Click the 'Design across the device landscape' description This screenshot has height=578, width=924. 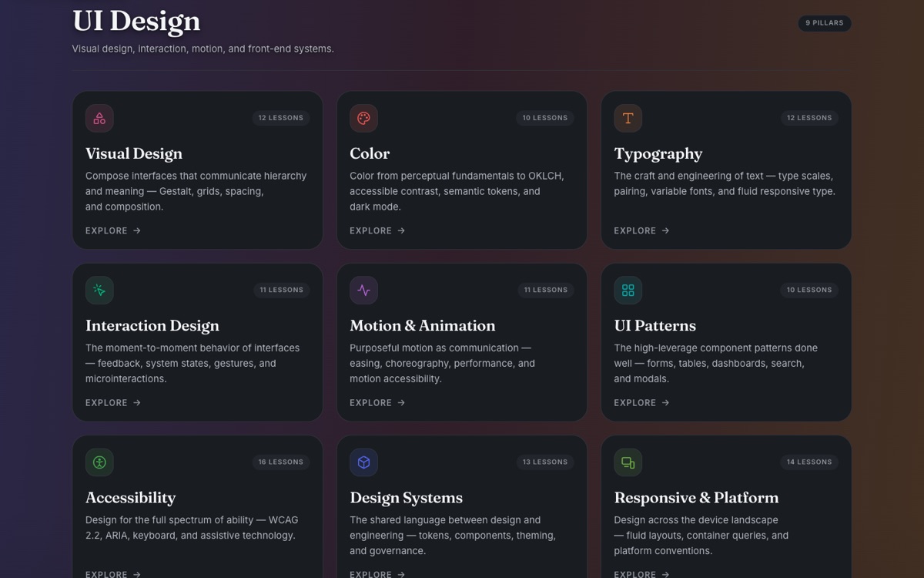point(701,536)
